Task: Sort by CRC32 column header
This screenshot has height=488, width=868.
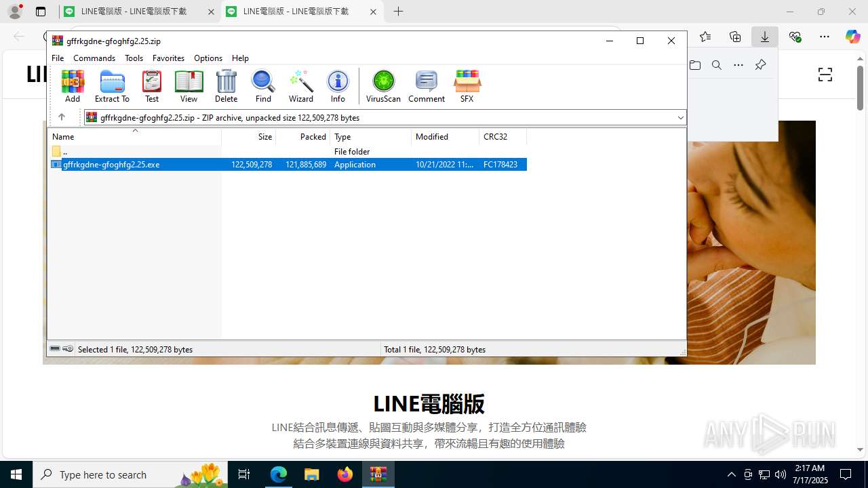Action: tap(502, 137)
